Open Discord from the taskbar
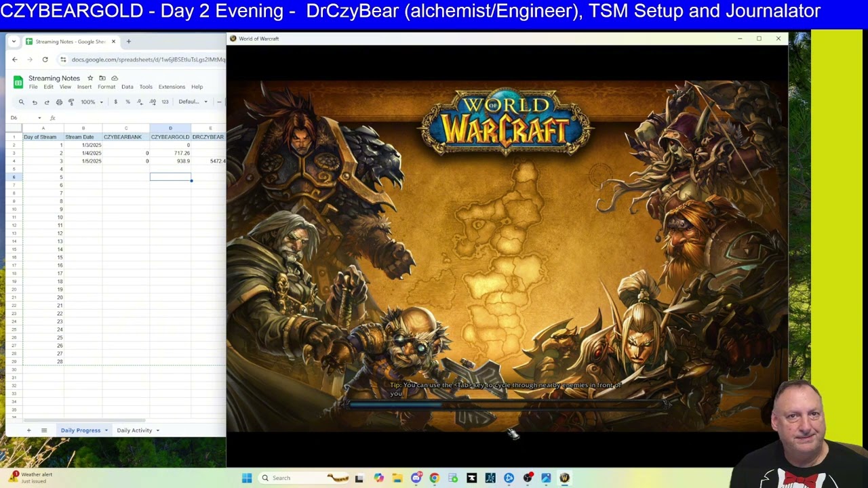This screenshot has height=488, width=868. click(x=416, y=478)
